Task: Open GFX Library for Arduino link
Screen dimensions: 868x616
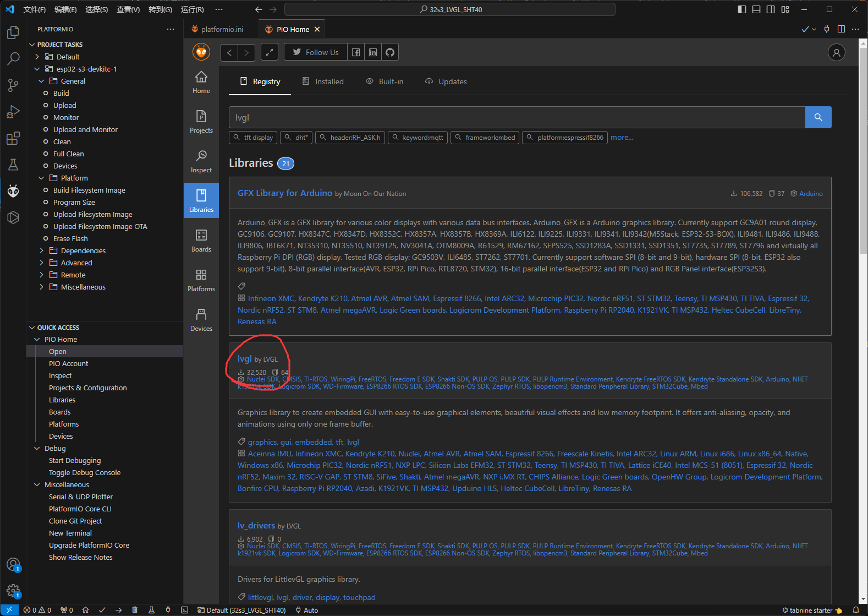Action: coord(285,193)
